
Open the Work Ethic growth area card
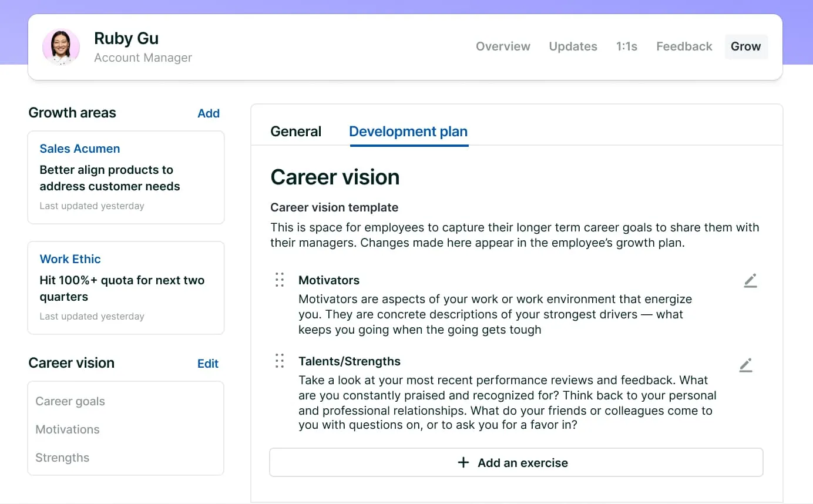126,287
